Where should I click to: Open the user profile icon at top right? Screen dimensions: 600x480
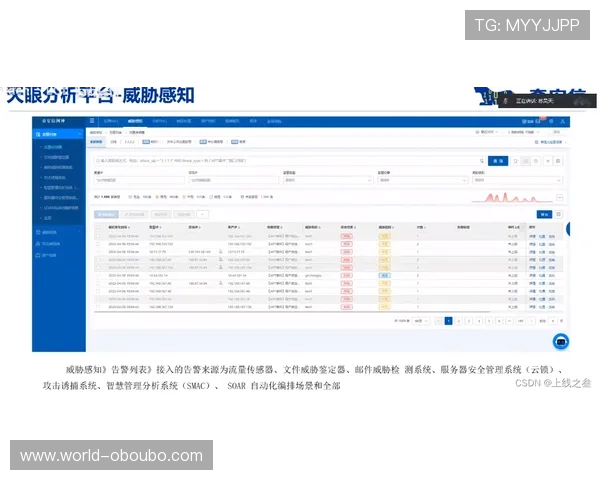coord(562,121)
